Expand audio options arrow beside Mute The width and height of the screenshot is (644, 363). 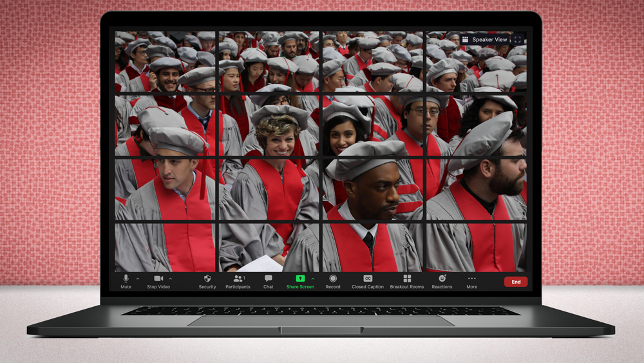(x=138, y=279)
